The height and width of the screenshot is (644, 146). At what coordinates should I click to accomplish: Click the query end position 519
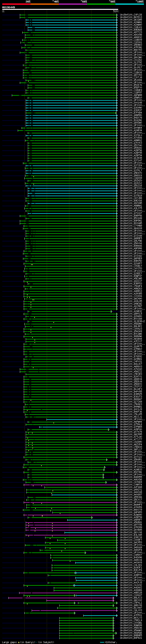(115, 11)
